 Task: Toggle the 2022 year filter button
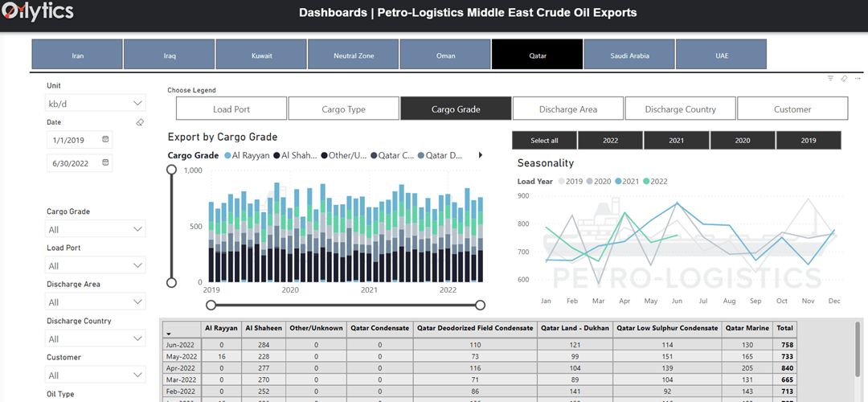[610, 141]
